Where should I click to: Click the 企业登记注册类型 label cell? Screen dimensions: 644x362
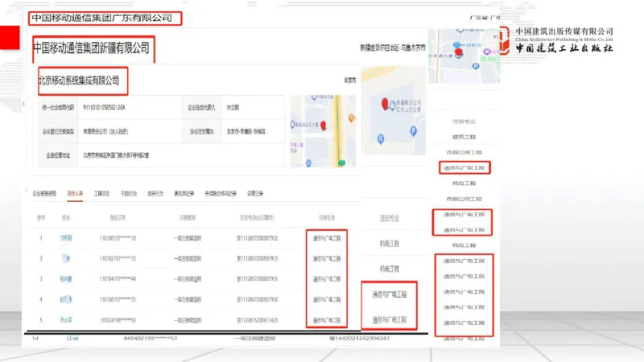(58, 131)
